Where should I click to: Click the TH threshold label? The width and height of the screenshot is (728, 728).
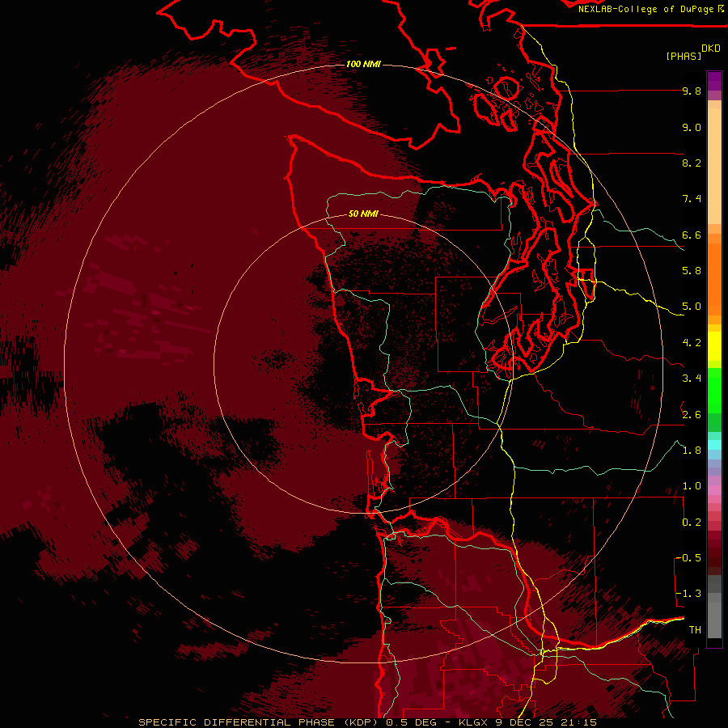tap(695, 630)
